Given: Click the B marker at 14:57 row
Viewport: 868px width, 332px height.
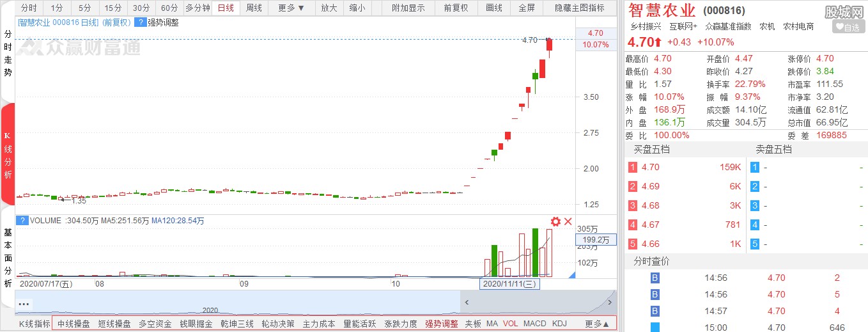Looking at the screenshot, I should coord(655,311).
